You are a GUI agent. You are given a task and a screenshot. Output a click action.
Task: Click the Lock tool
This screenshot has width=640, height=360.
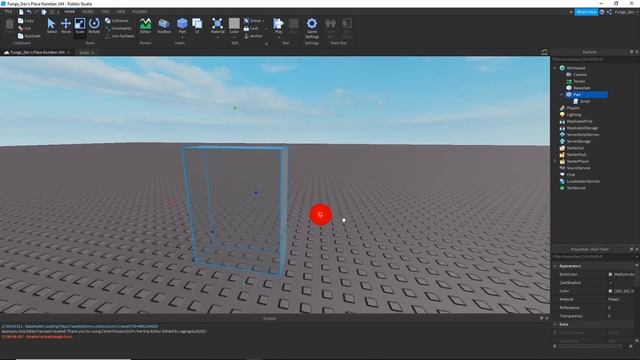[x=251, y=28]
